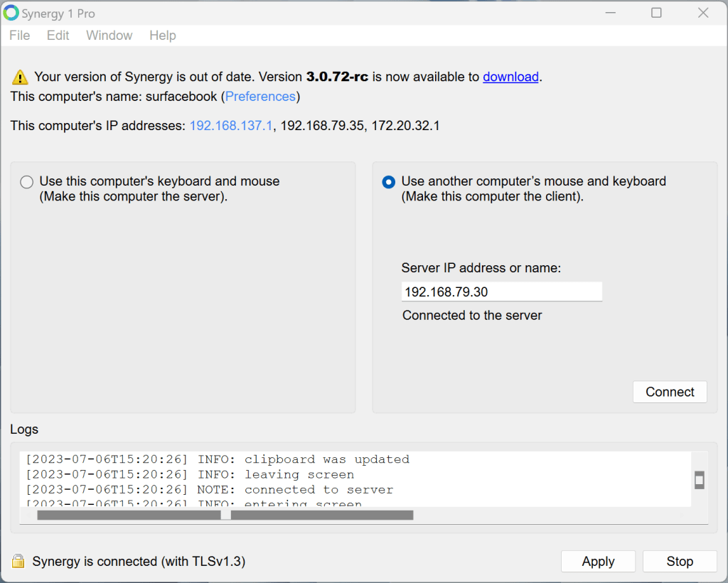
Task: Open the Window menu
Action: (x=109, y=36)
